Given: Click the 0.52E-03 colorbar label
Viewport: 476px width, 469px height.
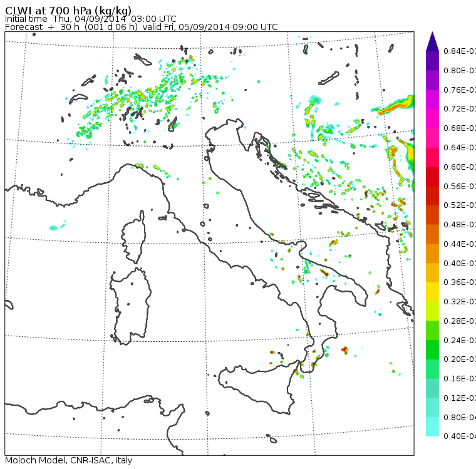Looking at the screenshot, I should 460,205.
